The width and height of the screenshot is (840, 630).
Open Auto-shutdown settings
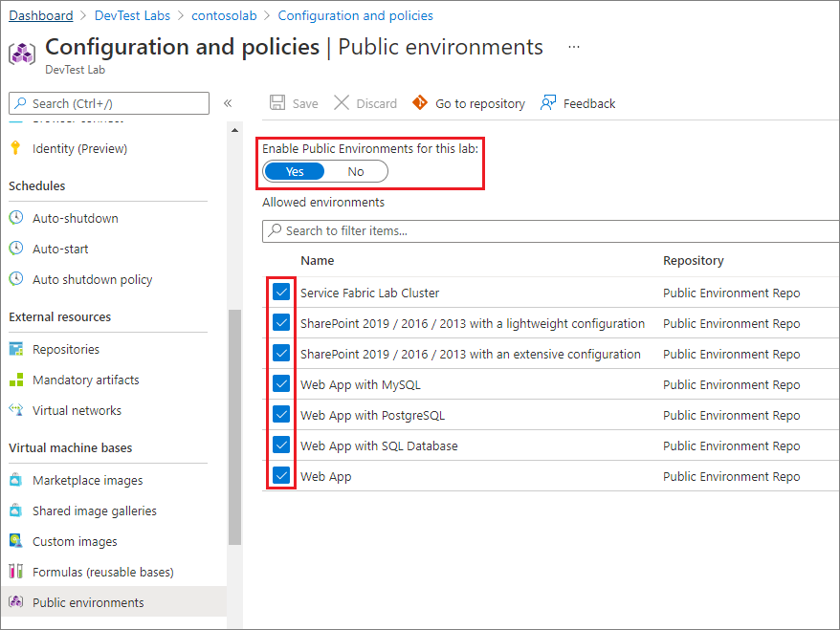tap(75, 218)
